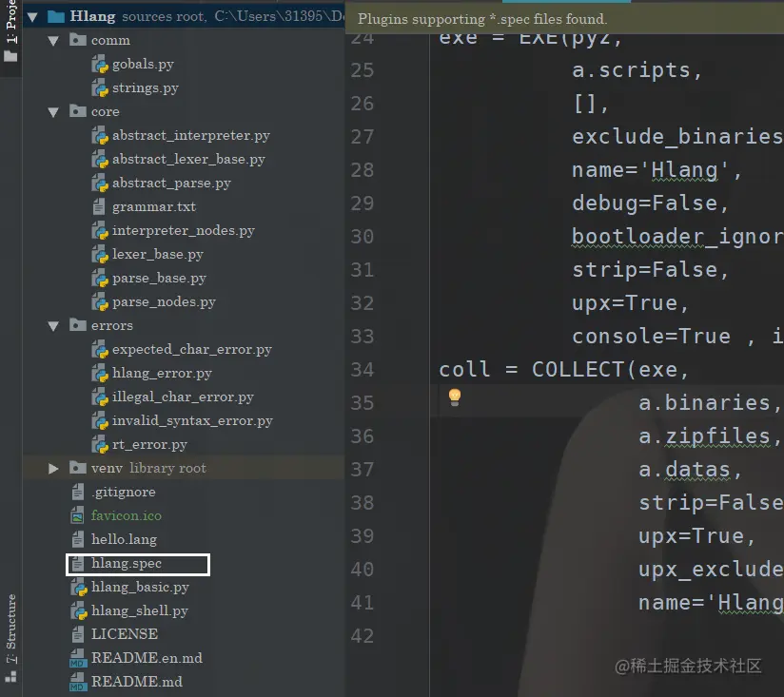Select the hlang.spec file name
784x697 pixels.
(127, 564)
